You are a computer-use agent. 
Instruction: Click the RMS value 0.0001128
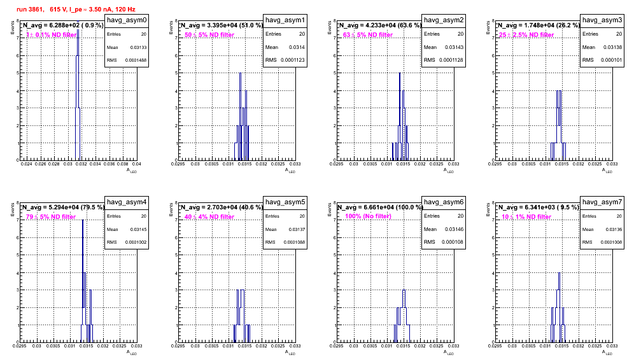point(451,60)
